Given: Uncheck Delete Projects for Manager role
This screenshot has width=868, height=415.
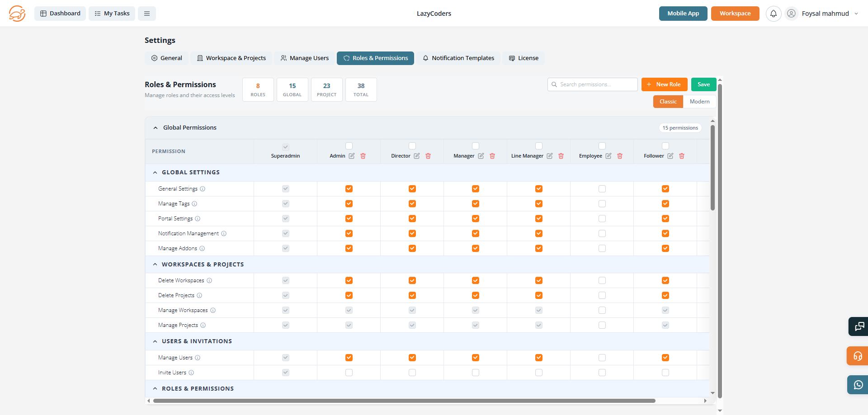Looking at the screenshot, I should click(476, 295).
